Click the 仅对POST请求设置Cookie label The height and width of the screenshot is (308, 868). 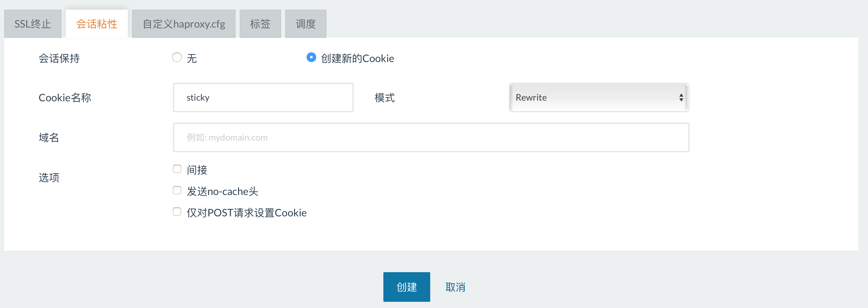click(247, 213)
